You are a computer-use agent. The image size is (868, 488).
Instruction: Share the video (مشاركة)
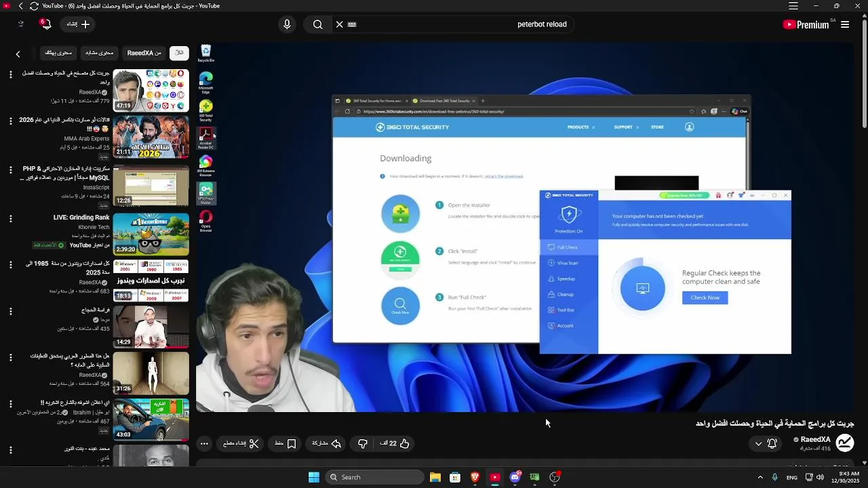pos(326,443)
